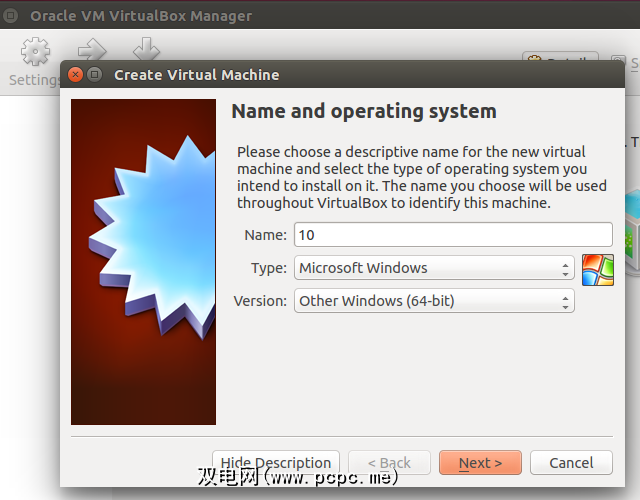Close the Create Virtual Machine dialog
This screenshot has width=640, height=500.
(x=76, y=75)
